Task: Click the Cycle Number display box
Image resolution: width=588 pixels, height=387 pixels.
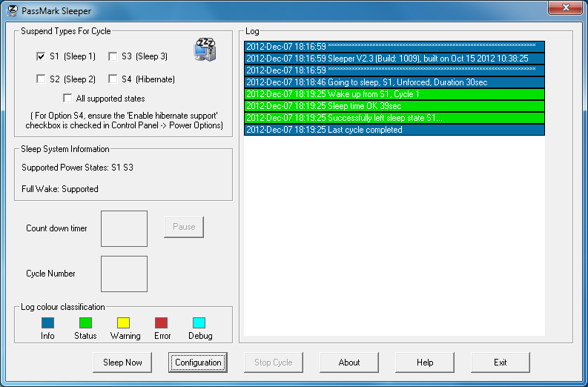Action: 124,274
